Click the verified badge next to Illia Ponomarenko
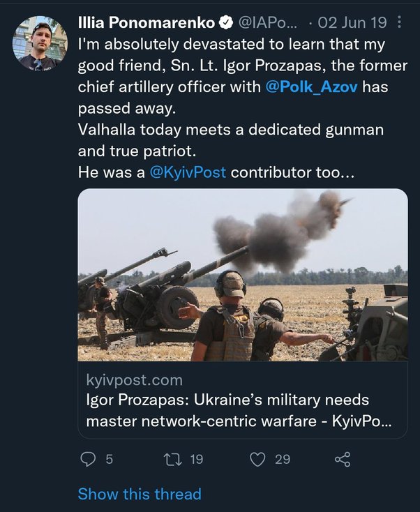Screen dimensions: 420x512 click(x=227, y=23)
